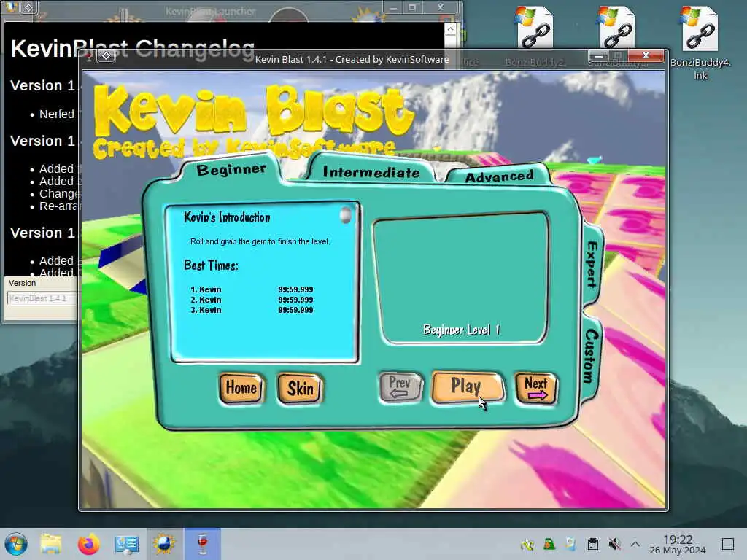Image resolution: width=747 pixels, height=560 pixels.
Task: Click the Kevin Blast window wine glass icon
Action: [88, 57]
